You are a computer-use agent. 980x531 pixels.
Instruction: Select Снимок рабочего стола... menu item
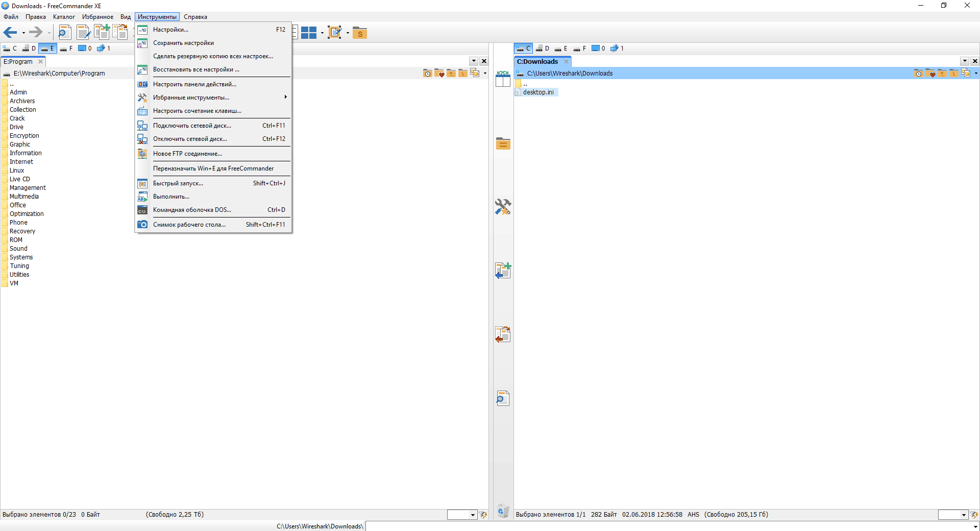(x=213, y=225)
